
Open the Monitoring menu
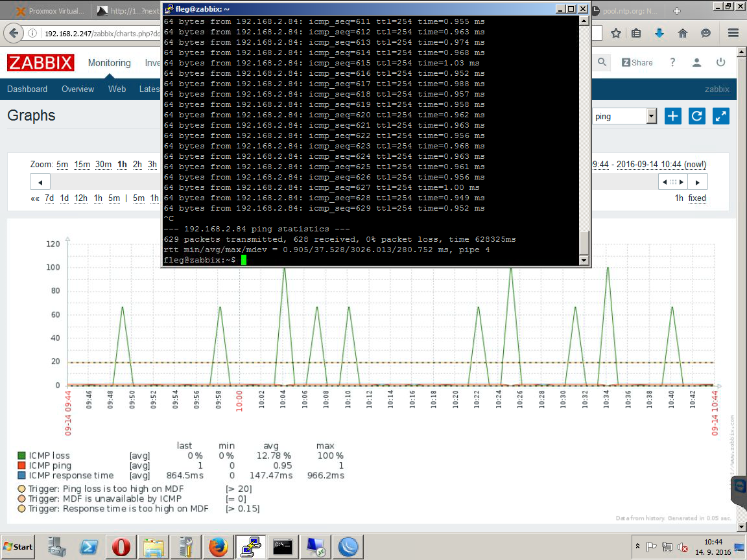tap(109, 63)
